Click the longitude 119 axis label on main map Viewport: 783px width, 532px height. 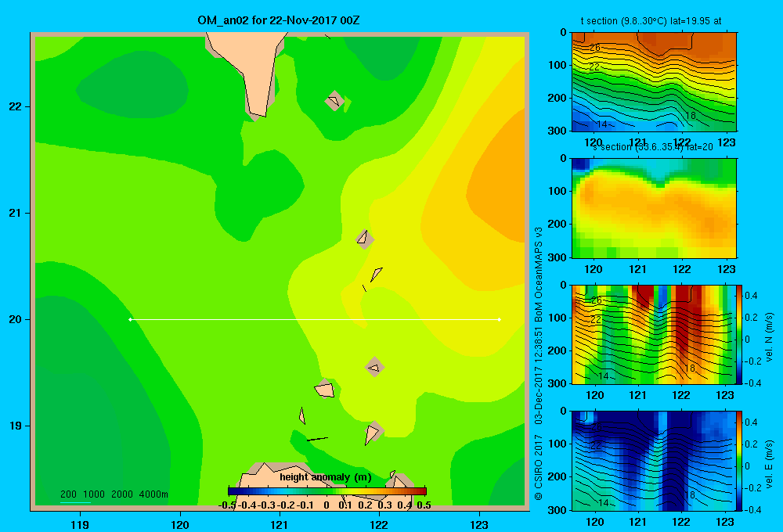[80, 524]
